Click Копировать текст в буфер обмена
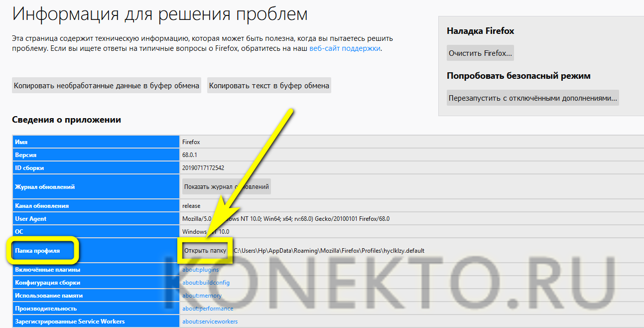The width and height of the screenshot is (644, 328). [x=269, y=86]
